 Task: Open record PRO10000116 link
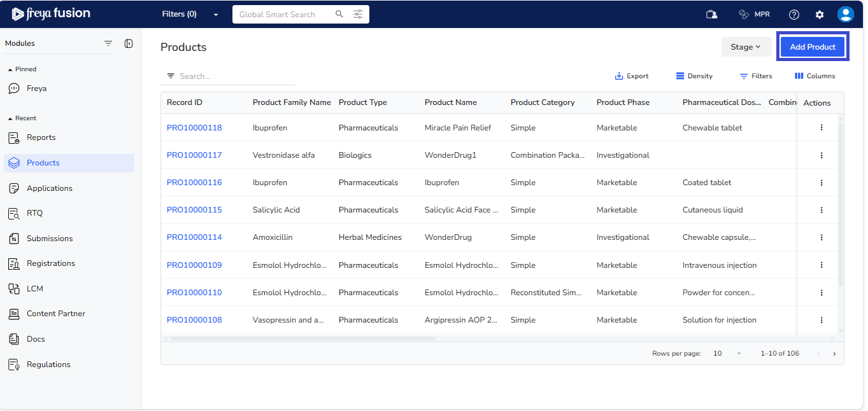pyautogui.click(x=194, y=183)
